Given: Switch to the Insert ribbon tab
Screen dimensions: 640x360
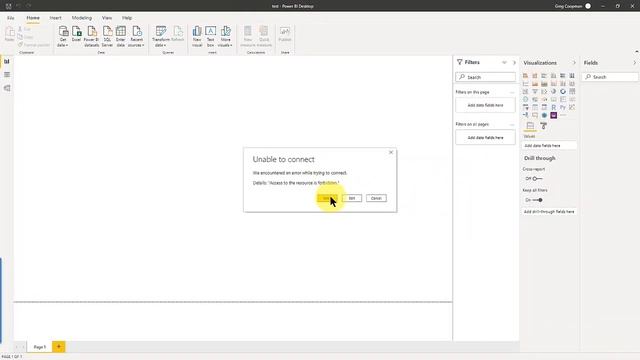Looking at the screenshot, I should [x=56, y=18].
